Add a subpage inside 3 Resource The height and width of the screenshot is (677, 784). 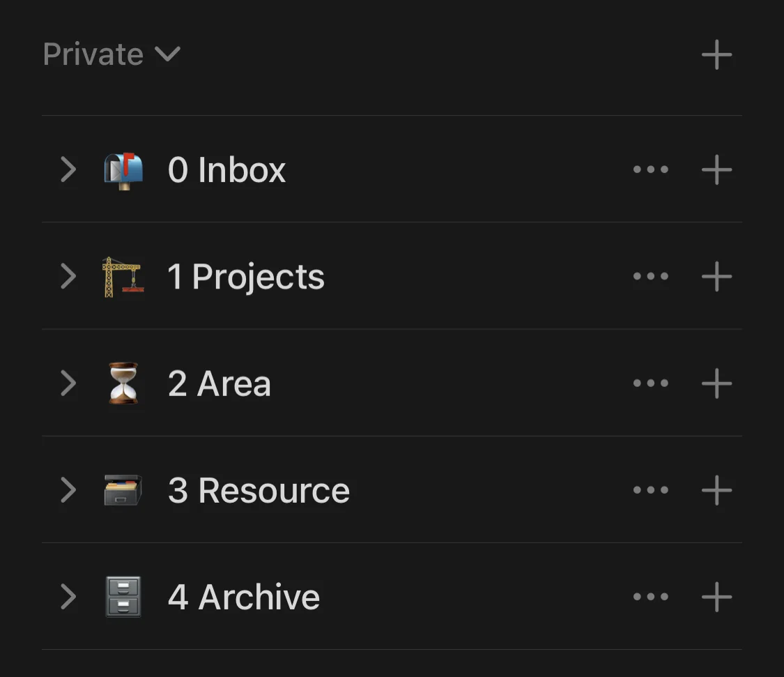pyautogui.click(x=716, y=490)
